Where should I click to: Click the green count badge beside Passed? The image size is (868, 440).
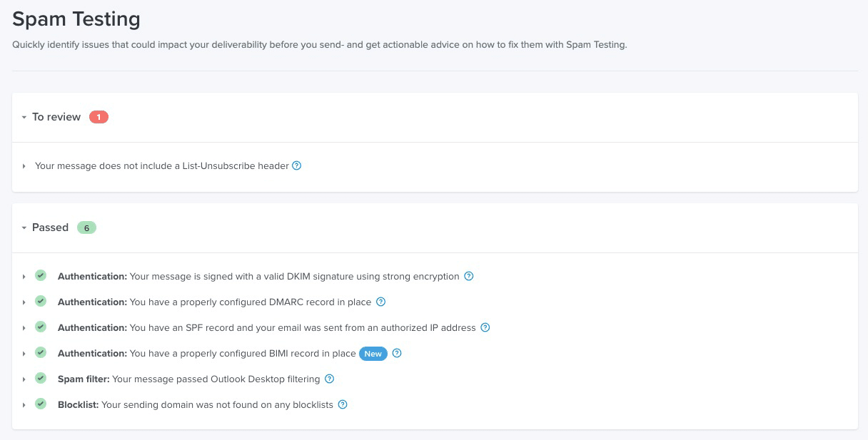86,227
